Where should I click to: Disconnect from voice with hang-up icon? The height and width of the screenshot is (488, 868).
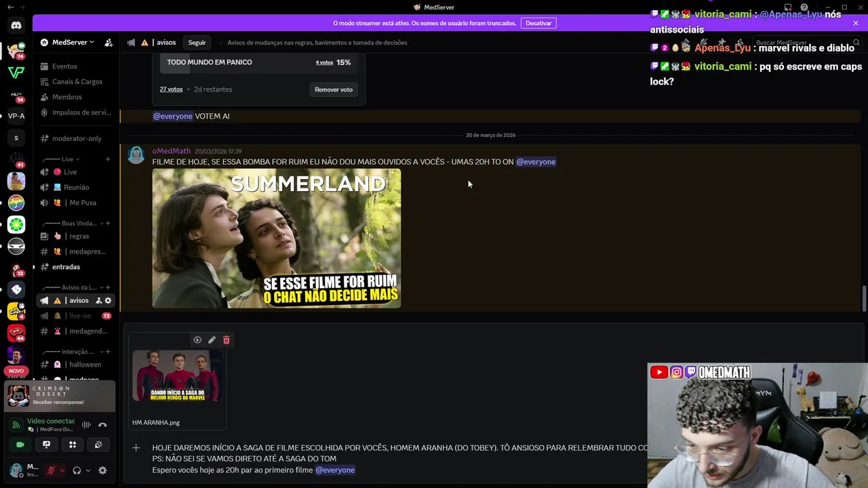(102, 425)
